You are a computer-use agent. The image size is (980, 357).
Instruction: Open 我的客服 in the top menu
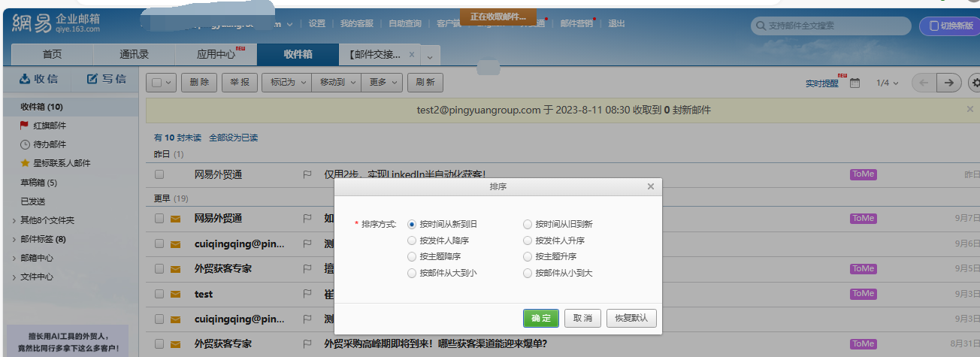pyautogui.click(x=357, y=23)
